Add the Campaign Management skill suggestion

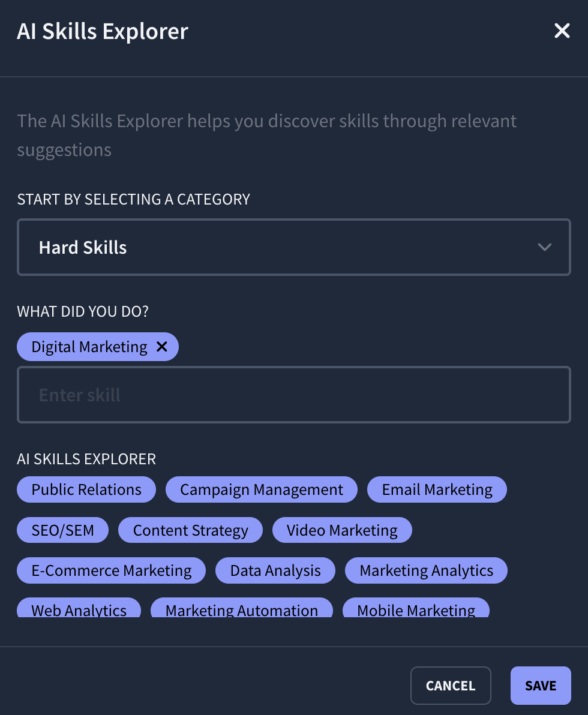click(261, 489)
